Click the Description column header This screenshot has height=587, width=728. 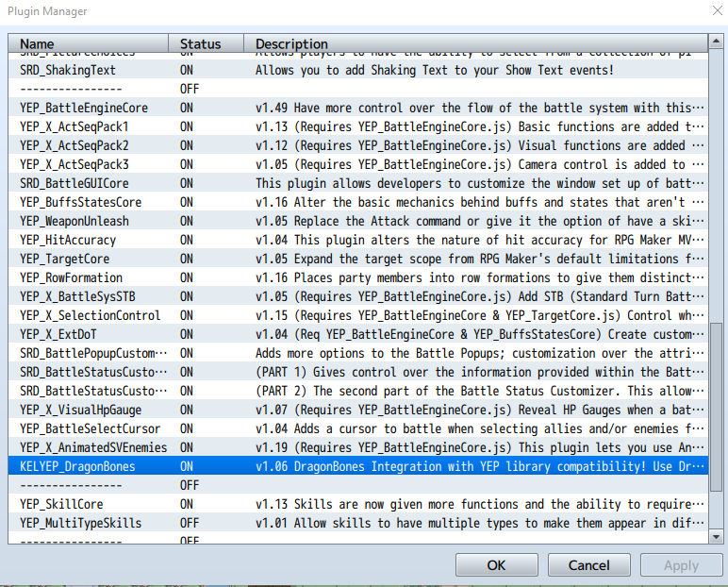[x=476, y=43]
